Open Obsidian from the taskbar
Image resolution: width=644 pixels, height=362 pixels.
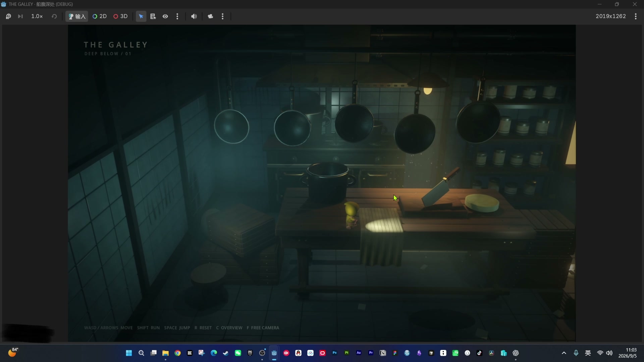click(419, 353)
